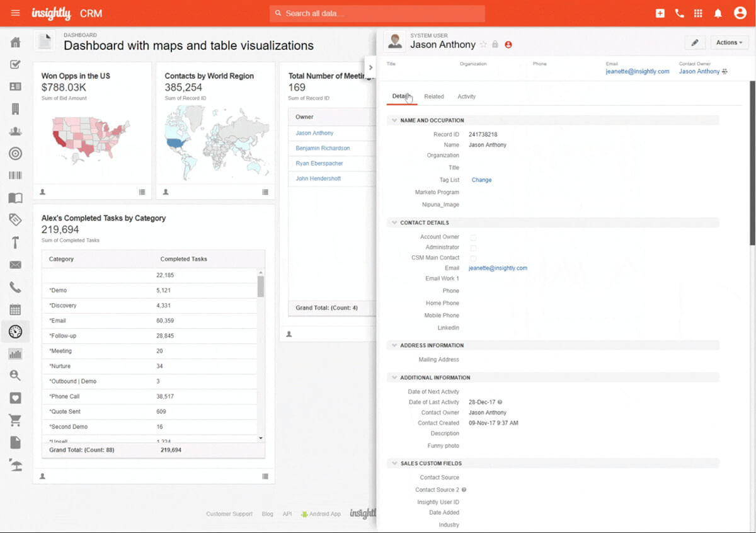The width and height of the screenshot is (756, 533).
Task: Open Benjamin Richardson owner link
Action: [x=323, y=148]
